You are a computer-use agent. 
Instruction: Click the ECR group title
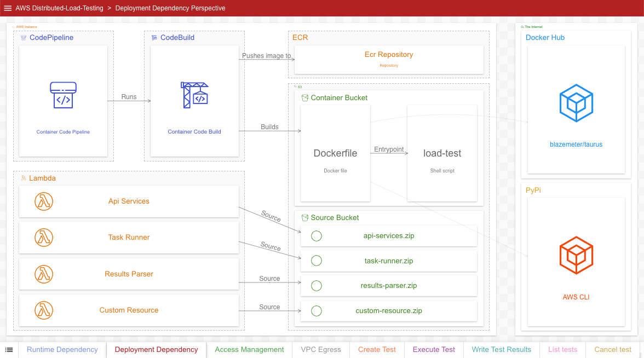[300, 37]
